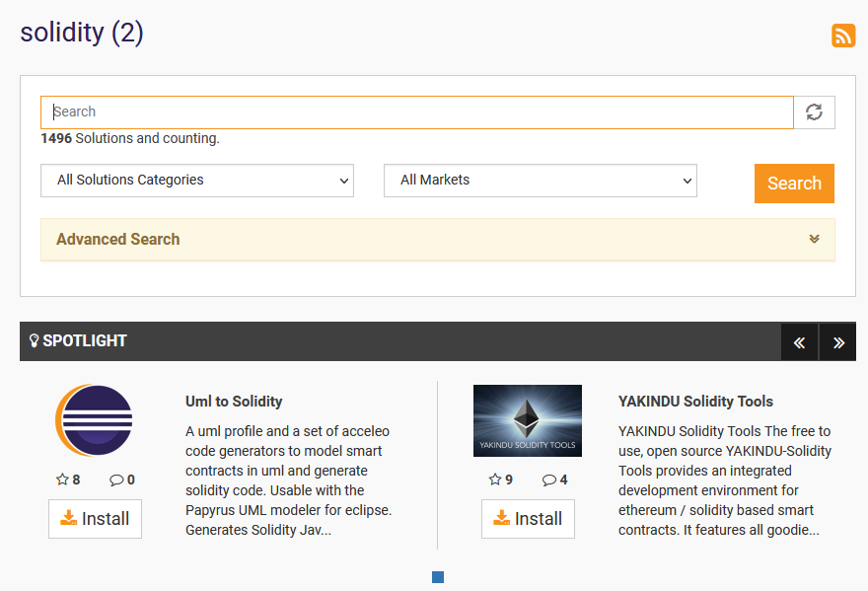The width and height of the screenshot is (868, 591).
Task: Open All Markets dropdown
Action: [x=541, y=181]
